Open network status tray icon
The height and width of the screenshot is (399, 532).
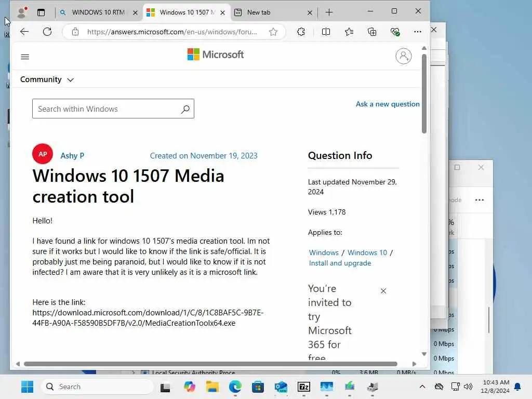[455, 387]
